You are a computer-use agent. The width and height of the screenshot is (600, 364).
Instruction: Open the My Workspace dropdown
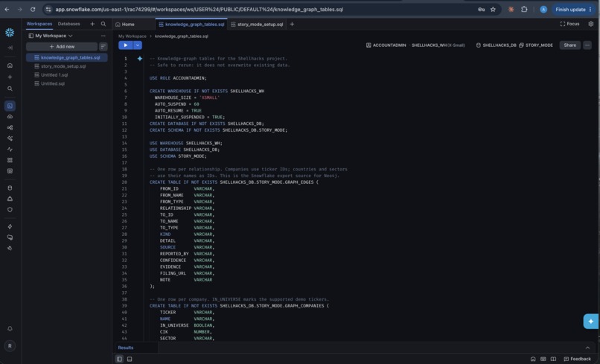pos(51,36)
